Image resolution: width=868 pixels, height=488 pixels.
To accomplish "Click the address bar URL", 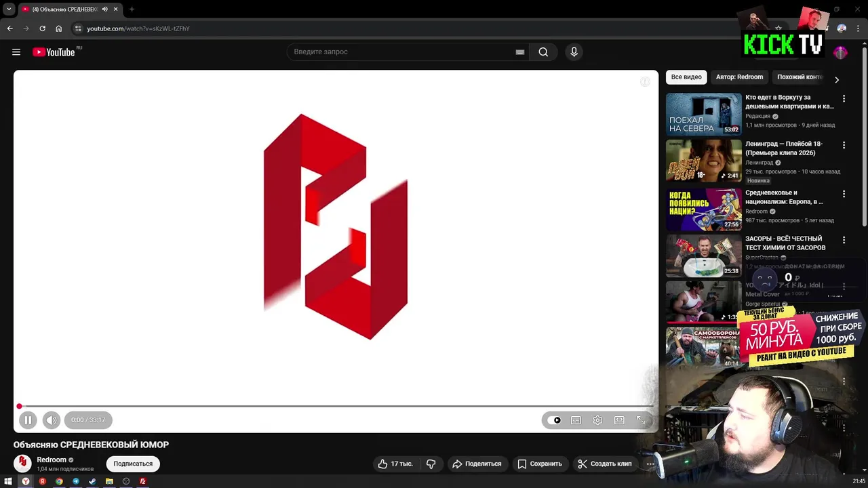I will [138, 28].
